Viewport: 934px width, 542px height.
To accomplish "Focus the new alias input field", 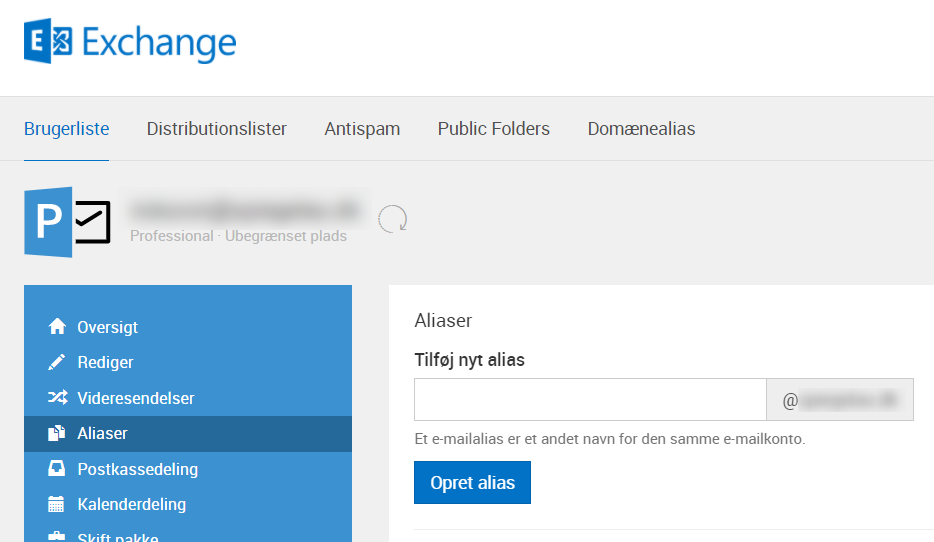I will (590, 400).
